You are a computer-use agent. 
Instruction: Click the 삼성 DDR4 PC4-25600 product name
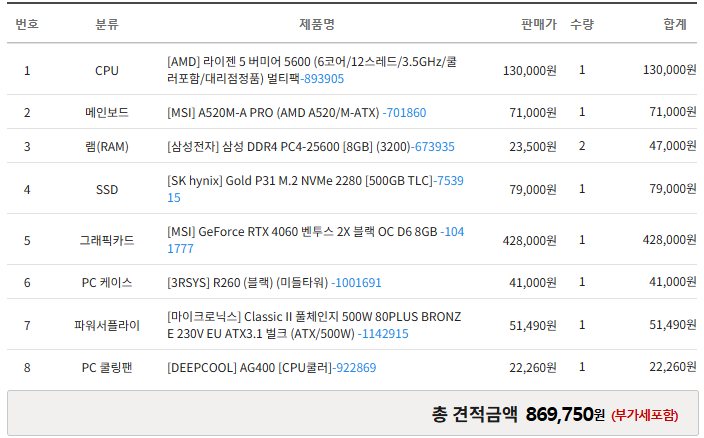289,147
